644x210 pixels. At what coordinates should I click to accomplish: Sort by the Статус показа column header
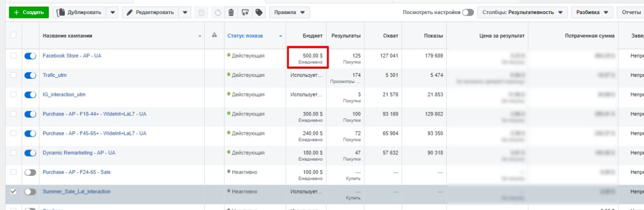tap(252, 36)
